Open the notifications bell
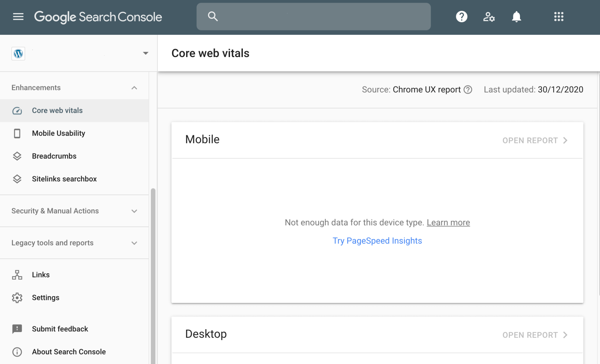The image size is (600, 364). (x=516, y=17)
